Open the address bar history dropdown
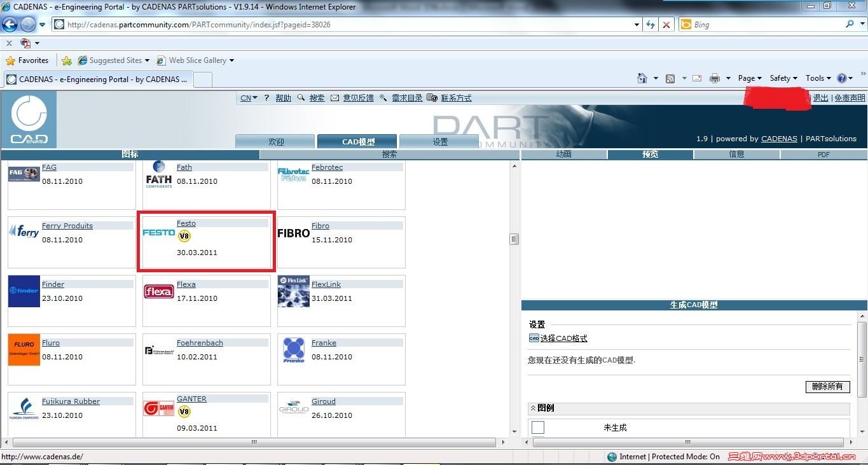 [637, 24]
